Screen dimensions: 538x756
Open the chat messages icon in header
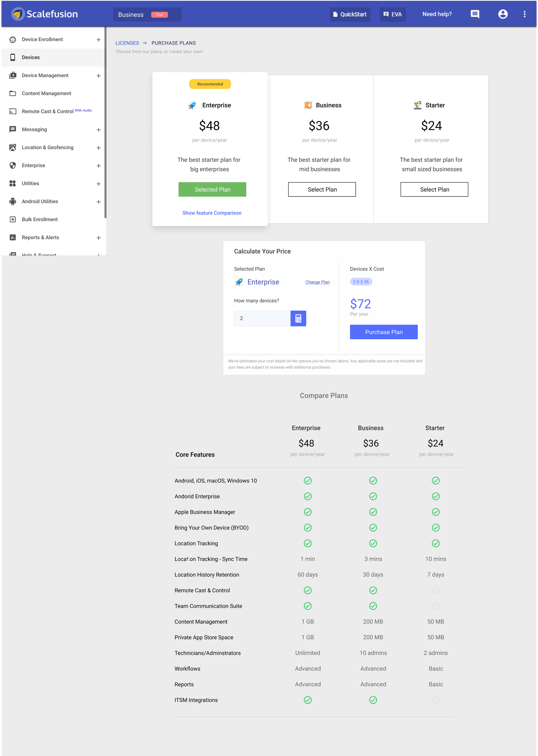point(475,14)
